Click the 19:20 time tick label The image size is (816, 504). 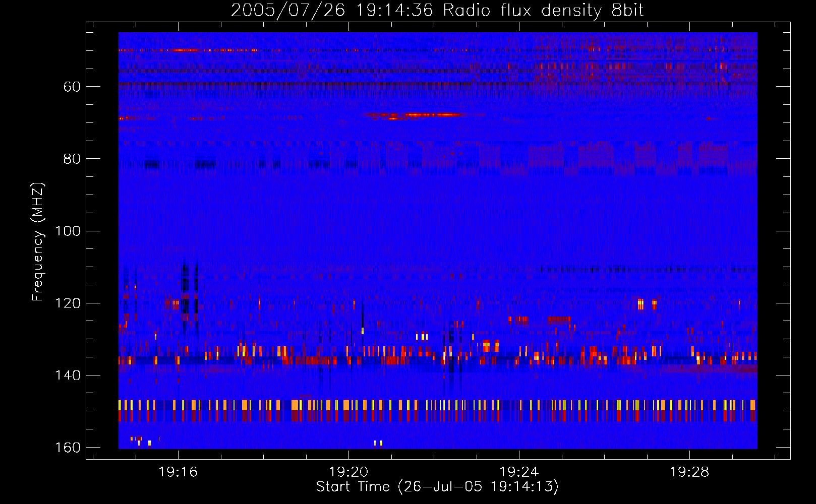pos(348,472)
